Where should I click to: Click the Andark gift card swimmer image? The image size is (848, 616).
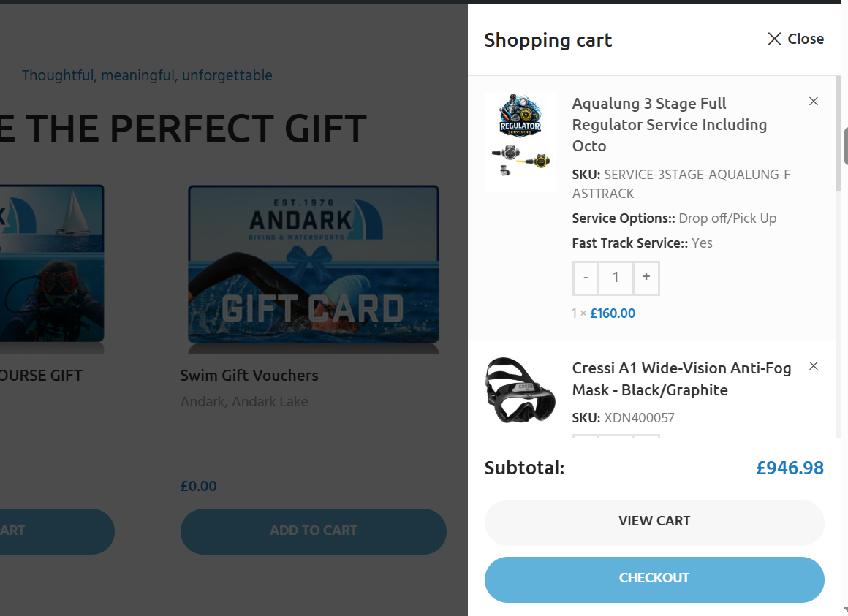313,265
